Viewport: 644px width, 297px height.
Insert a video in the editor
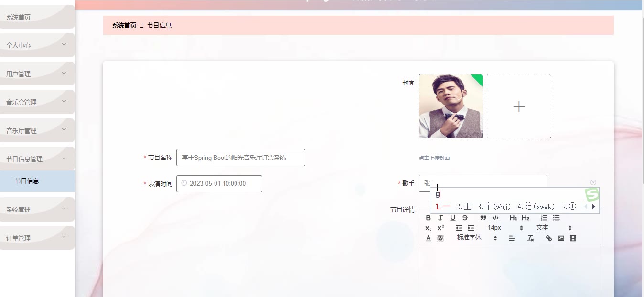573,238
